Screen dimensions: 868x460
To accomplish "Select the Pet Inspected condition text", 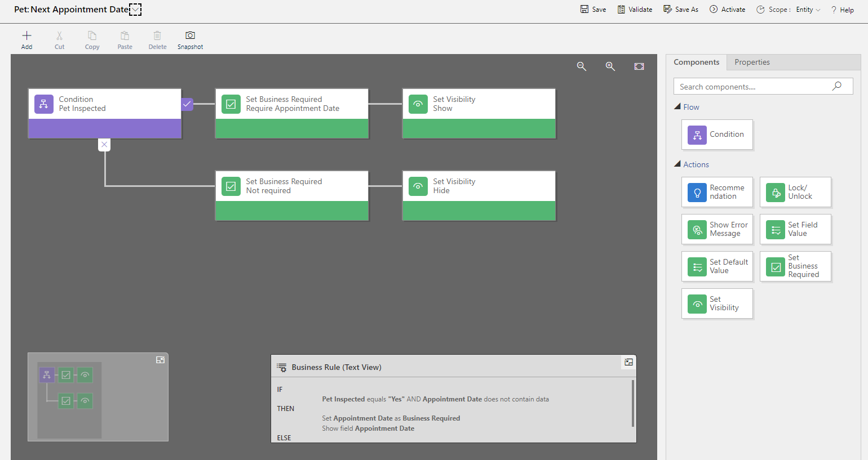I will click(82, 109).
